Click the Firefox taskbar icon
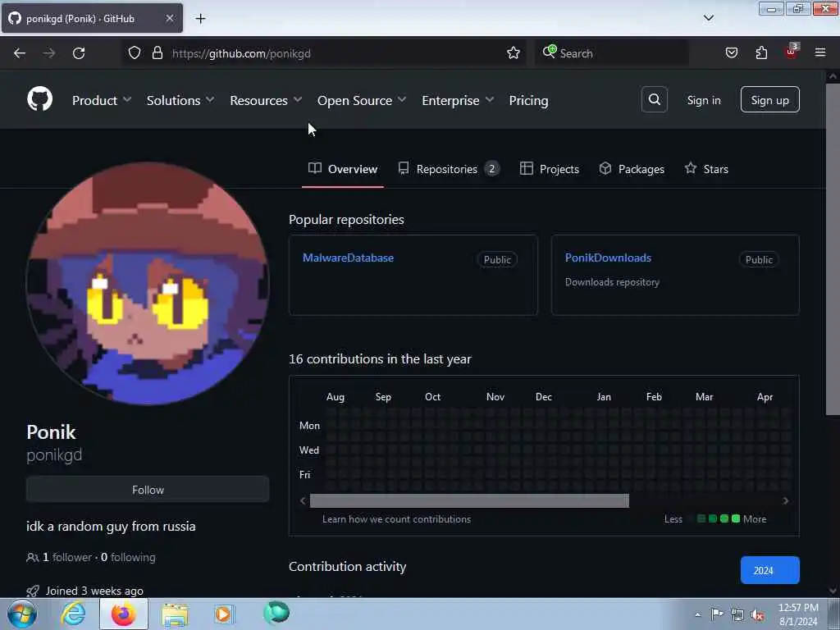Image resolution: width=840 pixels, height=630 pixels. 123,614
